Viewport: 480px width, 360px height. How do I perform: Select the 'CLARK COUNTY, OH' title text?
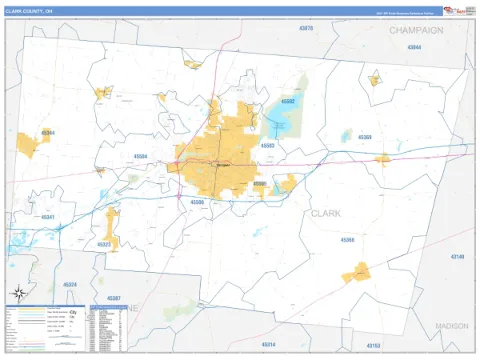(29, 11)
